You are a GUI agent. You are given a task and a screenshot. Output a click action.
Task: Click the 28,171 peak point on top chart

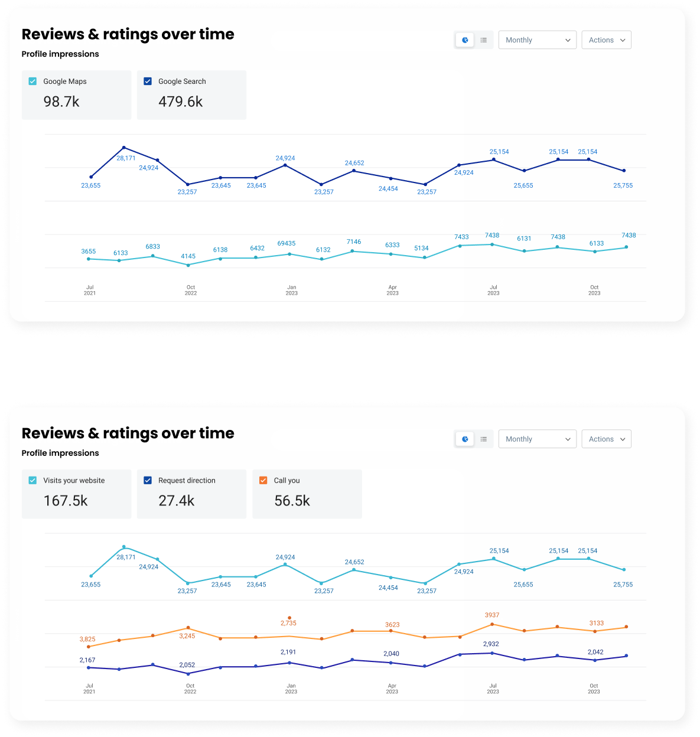pos(123,147)
